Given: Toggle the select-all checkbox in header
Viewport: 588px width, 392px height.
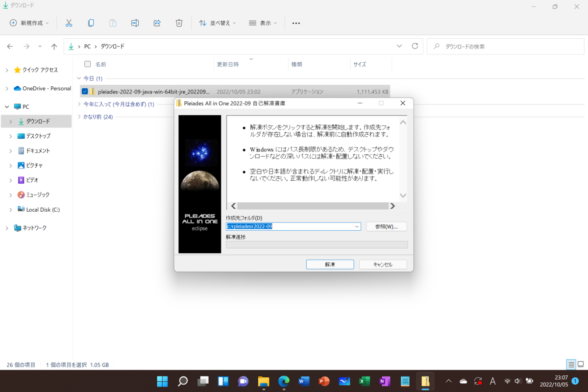Looking at the screenshot, I should pyautogui.click(x=88, y=64).
